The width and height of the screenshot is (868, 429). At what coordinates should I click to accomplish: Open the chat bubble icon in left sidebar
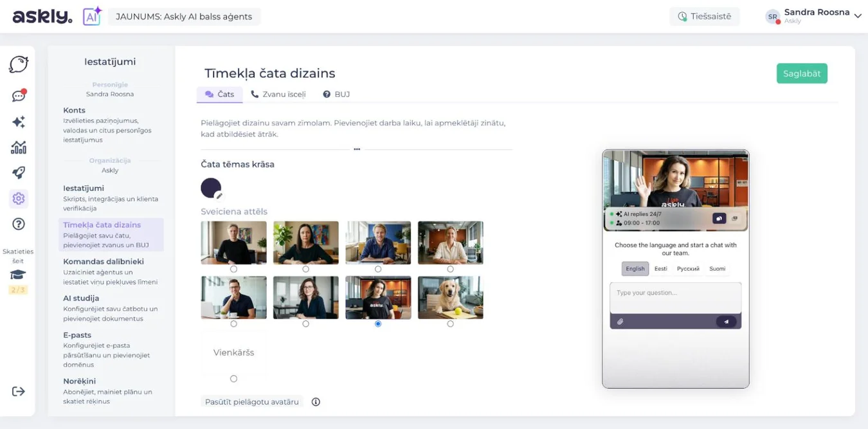pos(19,64)
